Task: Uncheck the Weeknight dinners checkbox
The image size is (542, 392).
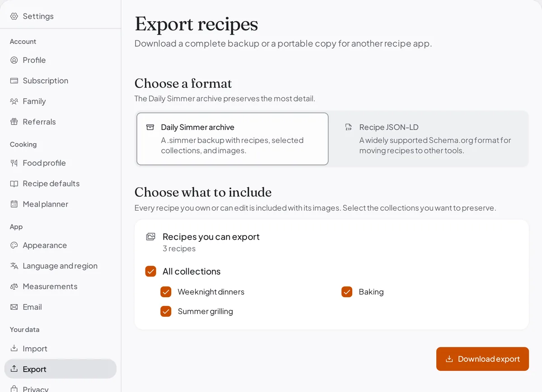Action: 166,292
